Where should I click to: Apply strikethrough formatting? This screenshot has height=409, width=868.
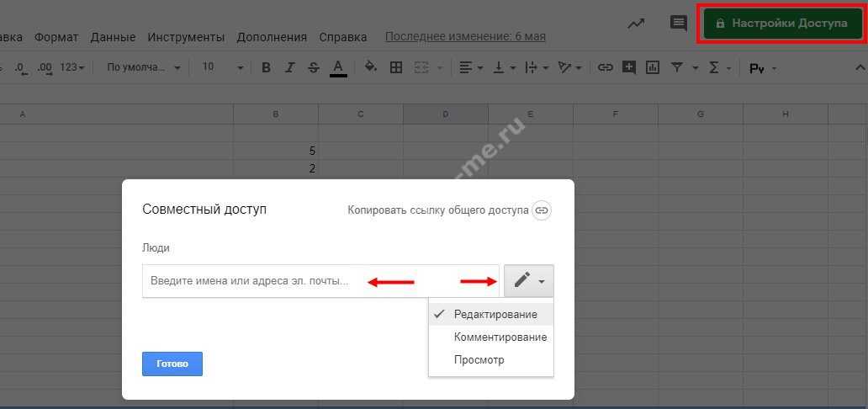tap(314, 67)
